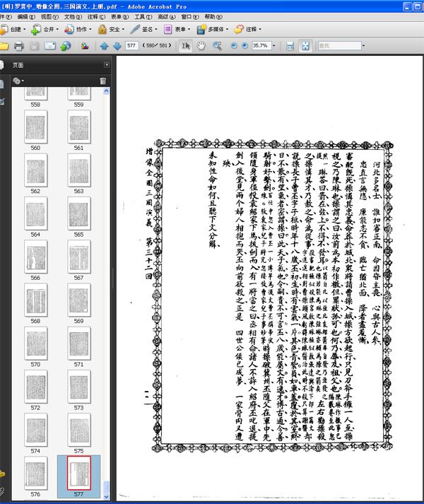Click the 创建 (Create) toolbar button
This screenshot has width=424, height=504.
point(13,29)
